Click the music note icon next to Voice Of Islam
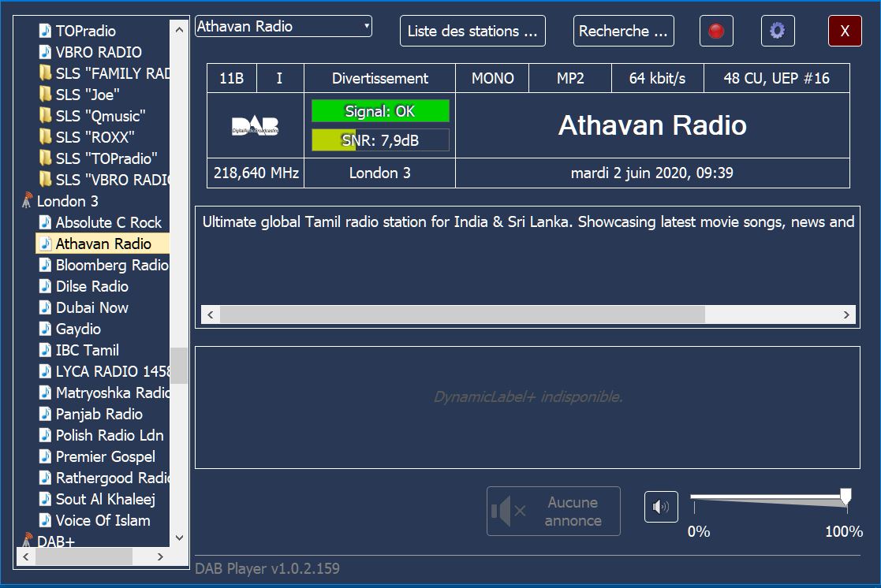881x588 pixels. [x=45, y=520]
